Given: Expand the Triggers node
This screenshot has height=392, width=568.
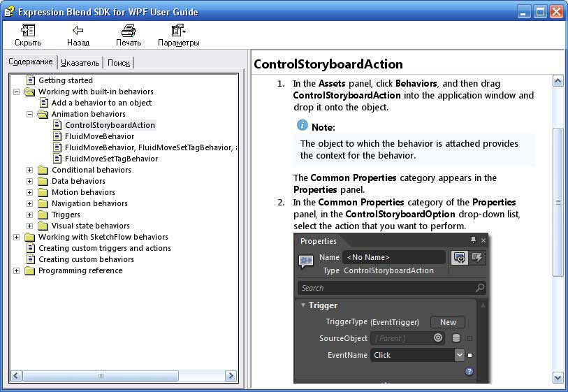Looking at the screenshot, I should [x=30, y=215].
